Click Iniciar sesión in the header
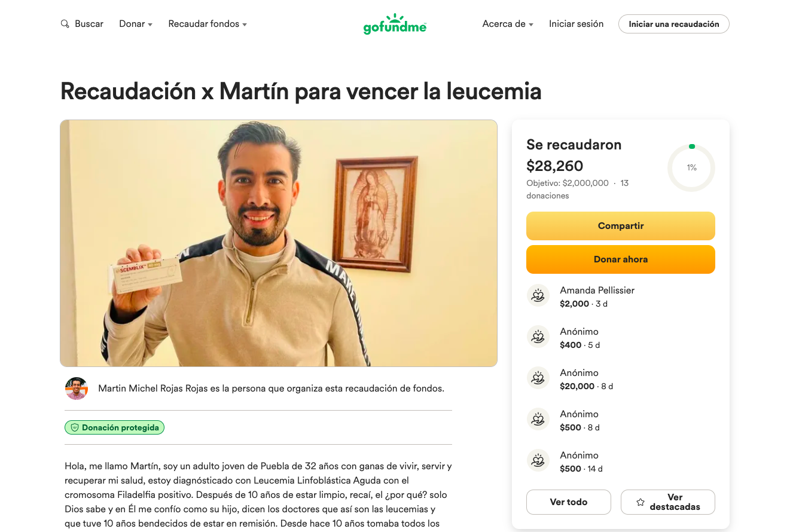 pyautogui.click(x=576, y=24)
